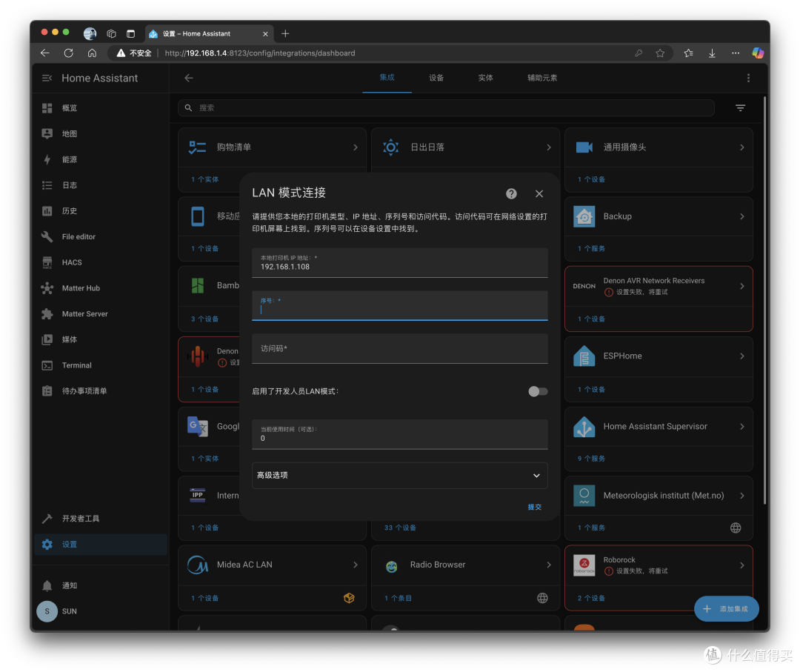The width and height of the screenshot is (800, 672).
Task: Click the add integration button
Action: click(x=726, y=609)
